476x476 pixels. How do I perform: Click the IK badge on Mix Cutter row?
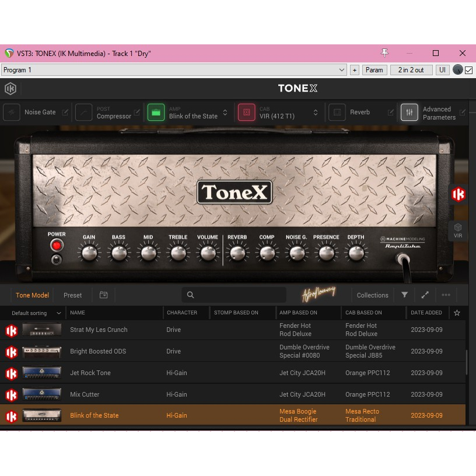[x=12, y=395]
